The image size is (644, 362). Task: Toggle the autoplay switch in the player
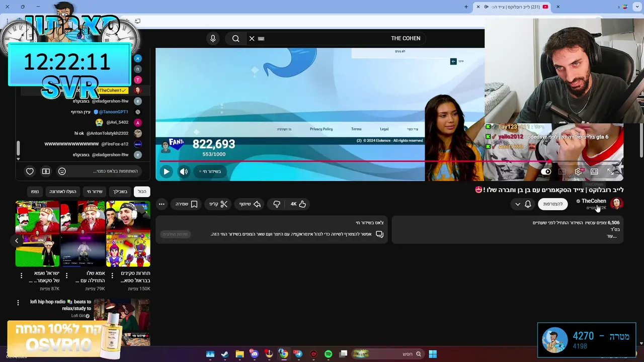pos(547,171)
